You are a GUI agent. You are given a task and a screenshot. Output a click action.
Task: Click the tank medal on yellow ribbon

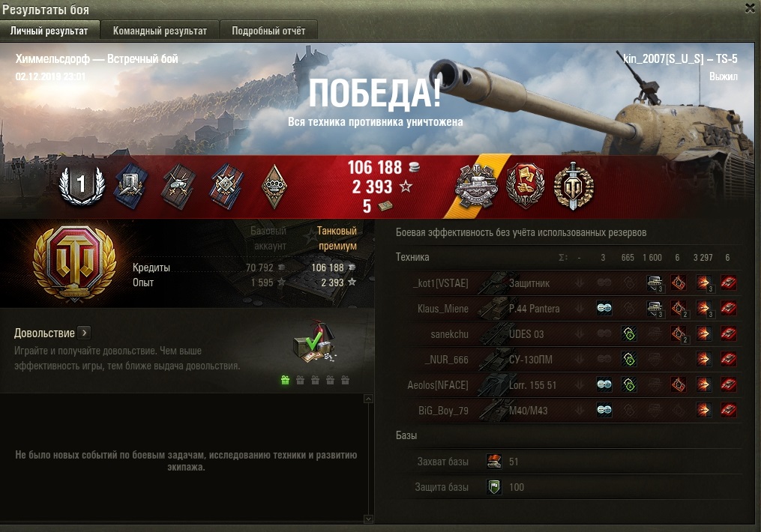coord(476,187)
